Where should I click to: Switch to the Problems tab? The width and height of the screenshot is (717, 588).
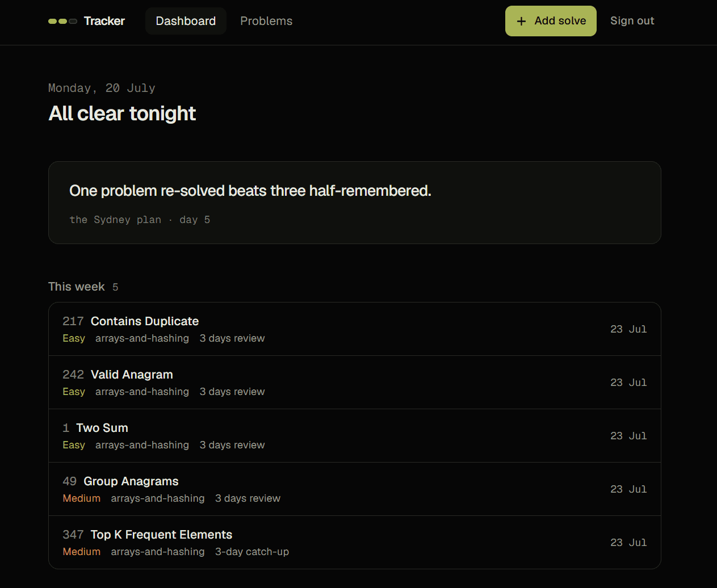(266, 21)
